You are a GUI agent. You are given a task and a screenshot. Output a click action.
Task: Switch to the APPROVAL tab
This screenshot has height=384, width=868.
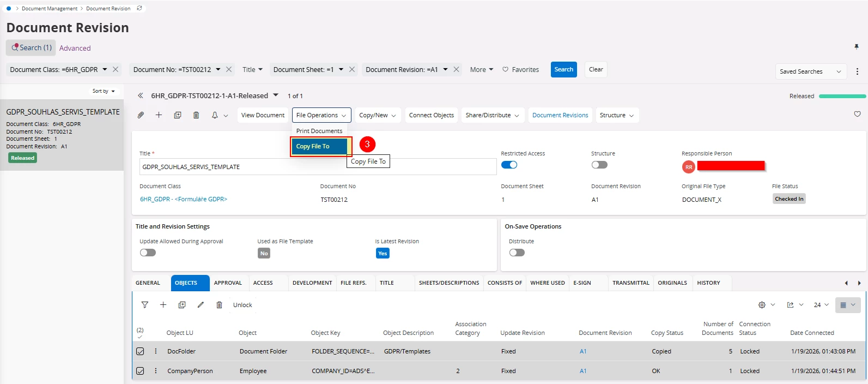[228, 283]
